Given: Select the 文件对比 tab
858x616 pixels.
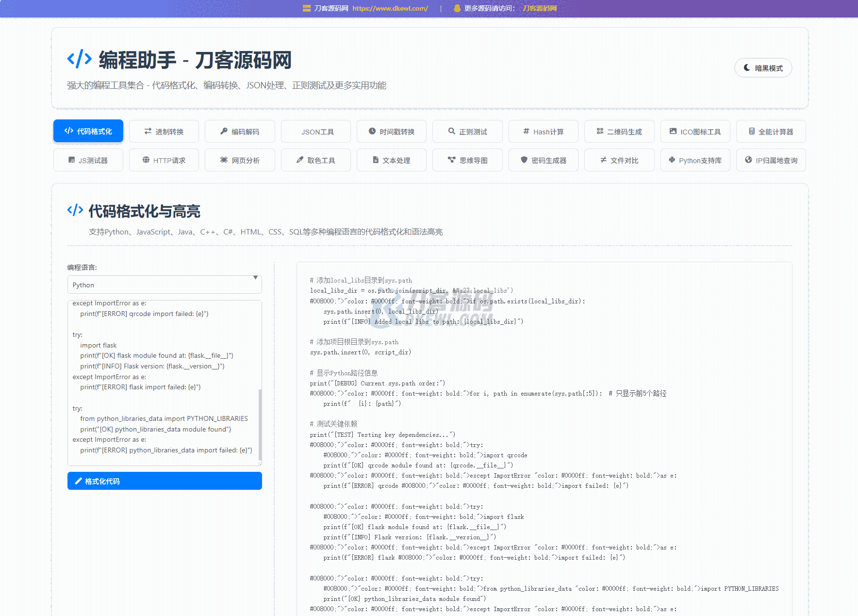Looking at the screenshot, I should [619, 160].
